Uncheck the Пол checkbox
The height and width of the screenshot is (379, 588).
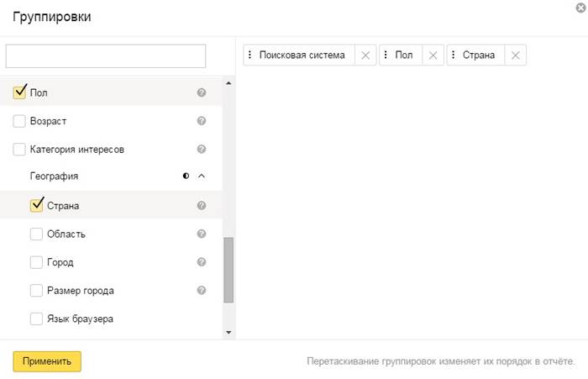(20, 92)
